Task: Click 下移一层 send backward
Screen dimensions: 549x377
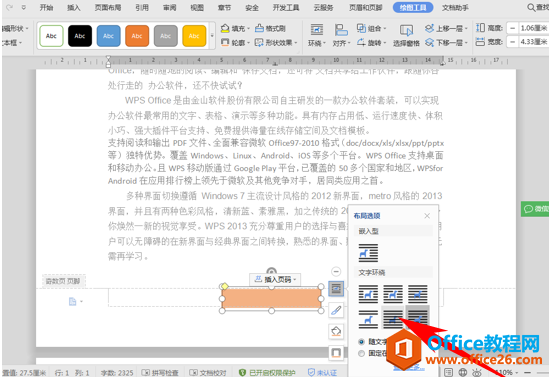Action: (x=446, y=43)
